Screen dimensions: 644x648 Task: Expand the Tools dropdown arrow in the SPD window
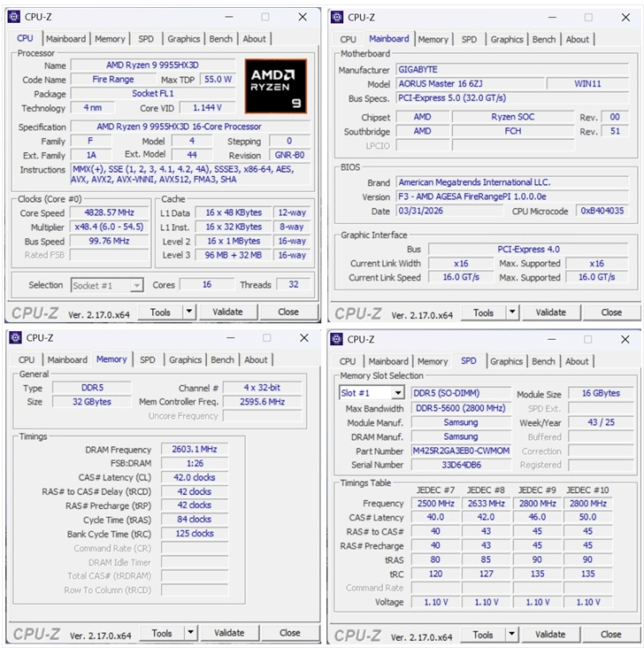[x=512, y=634]
